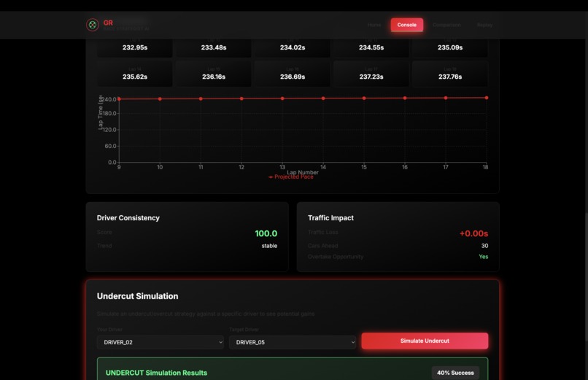The image size is (588, 380).
Task: Click the 236.69s lap card
Action: (x=293, y=74)
